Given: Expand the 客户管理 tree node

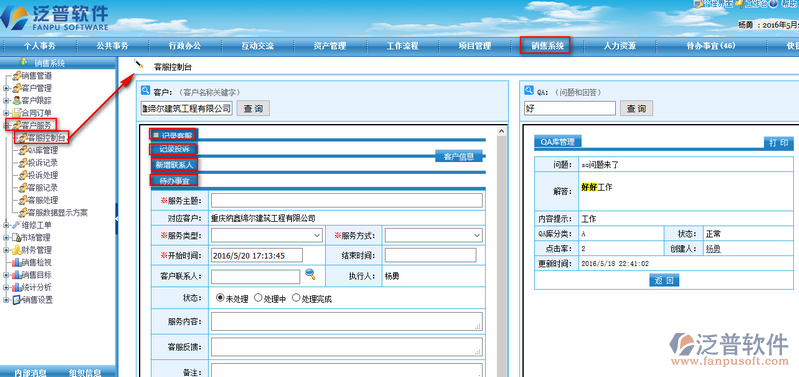Looking at the screenshot, I should 6,88.
